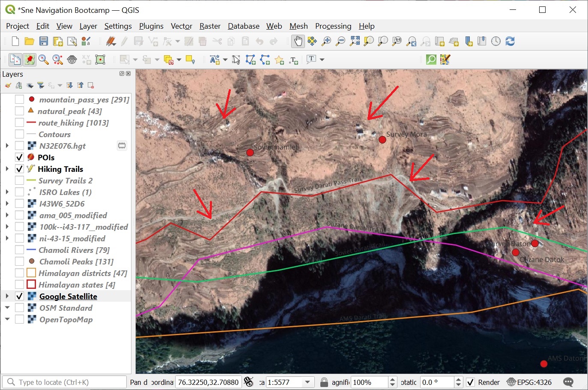Image resolution: width=588 pixels, height=390 pixels.
Task: Click the Zoom In magnifier tool
Action: tap(326, 41)
